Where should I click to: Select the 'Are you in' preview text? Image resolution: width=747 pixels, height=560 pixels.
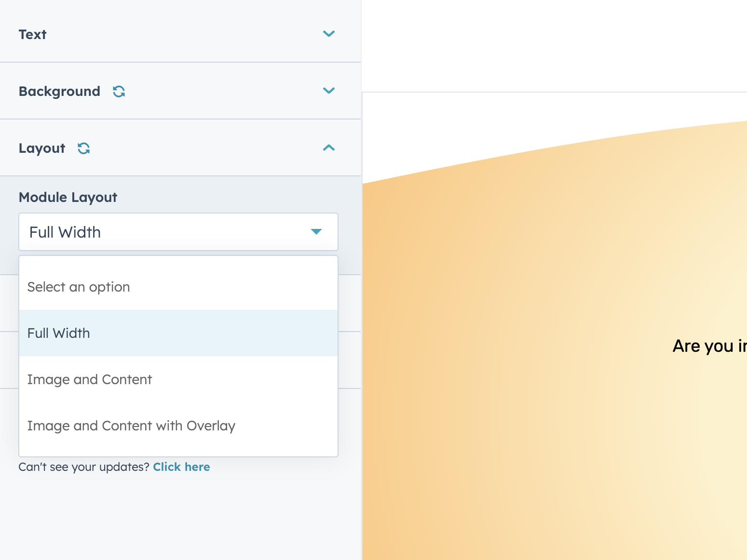click(x=709, y=346)
